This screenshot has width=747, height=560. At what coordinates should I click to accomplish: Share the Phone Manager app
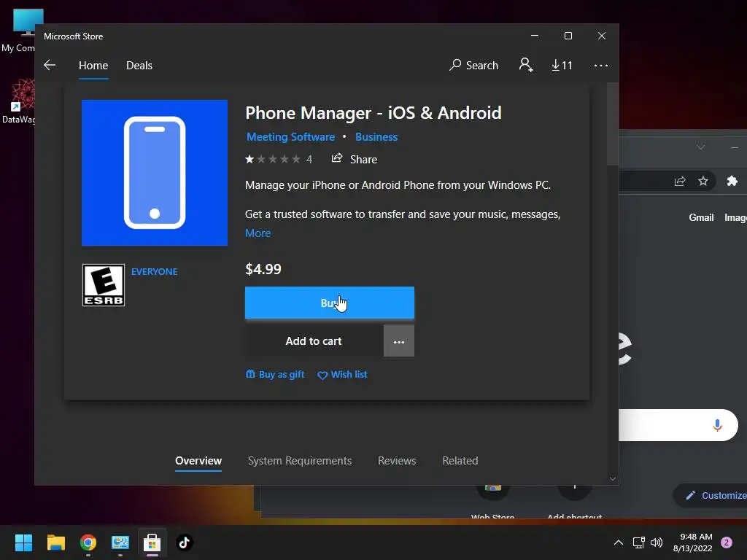(355, 159)
